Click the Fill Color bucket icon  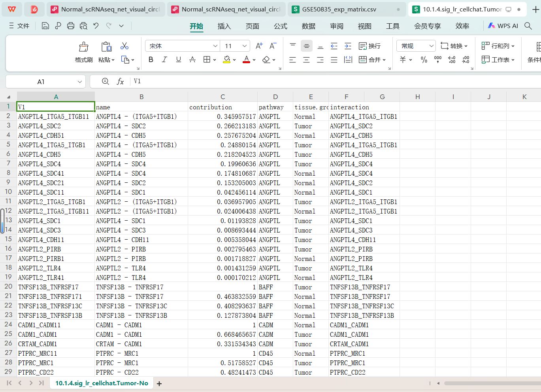click(x=227, y=60)
